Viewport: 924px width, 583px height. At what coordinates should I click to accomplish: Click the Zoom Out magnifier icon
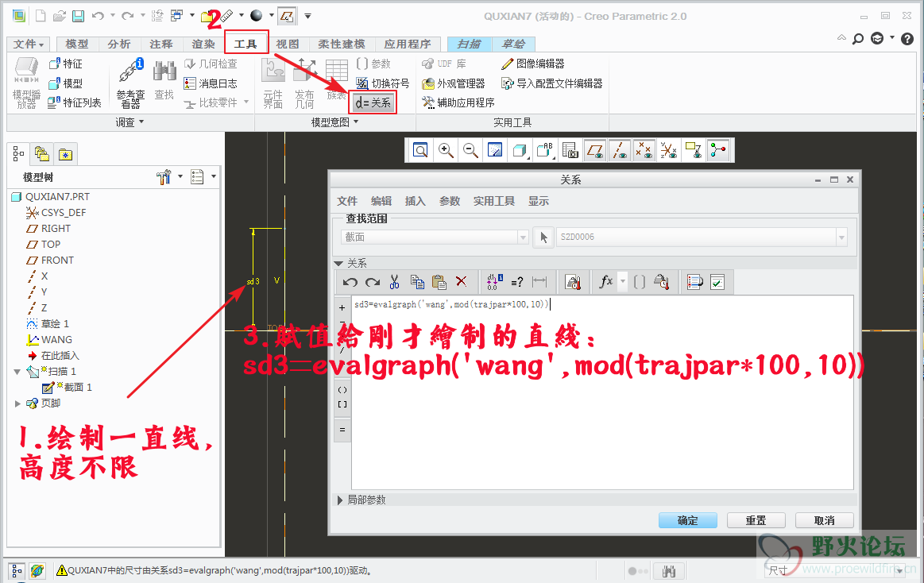coord(470,150)
